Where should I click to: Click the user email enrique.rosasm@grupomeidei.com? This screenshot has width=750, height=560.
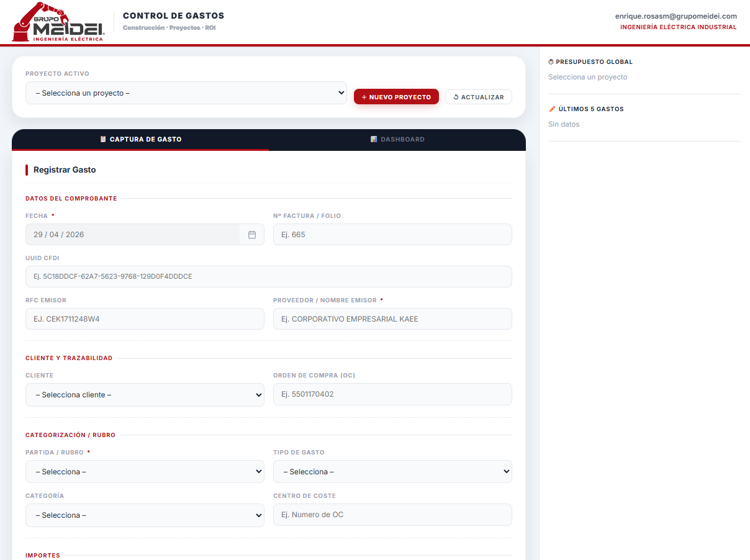coord(676,16)
